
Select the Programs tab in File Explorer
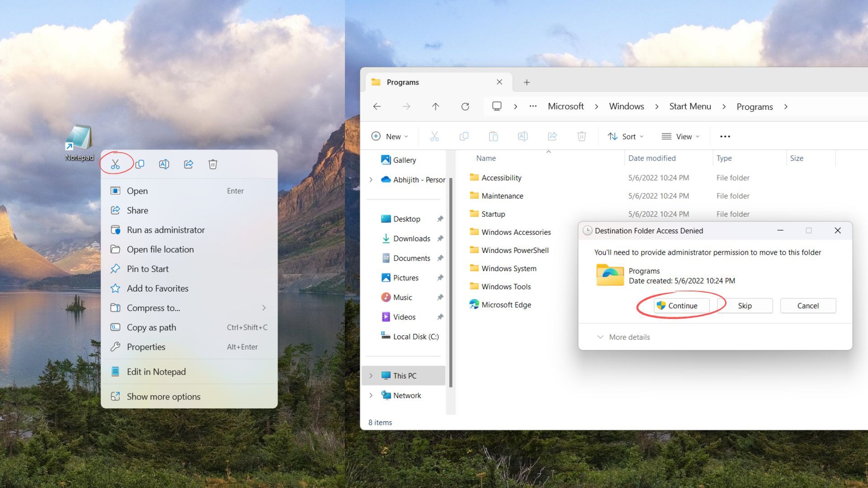(403, 82)
